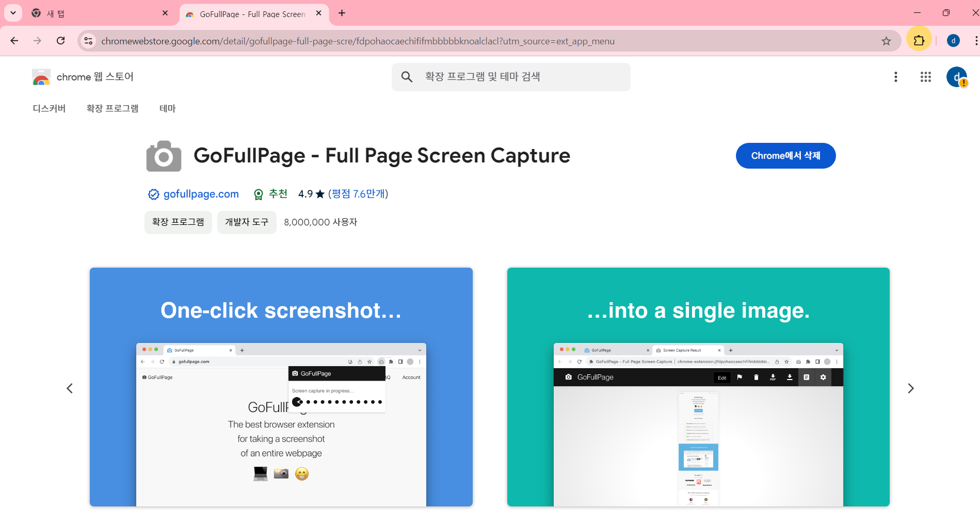Bookmark this page with the star icon
The width and height of the screenshot is (980, 526).
pos(886,41)
